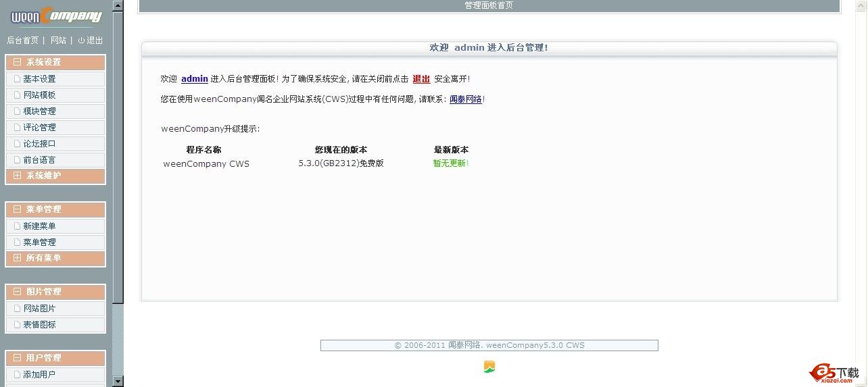Click page icon beside 前台语言

17,160
